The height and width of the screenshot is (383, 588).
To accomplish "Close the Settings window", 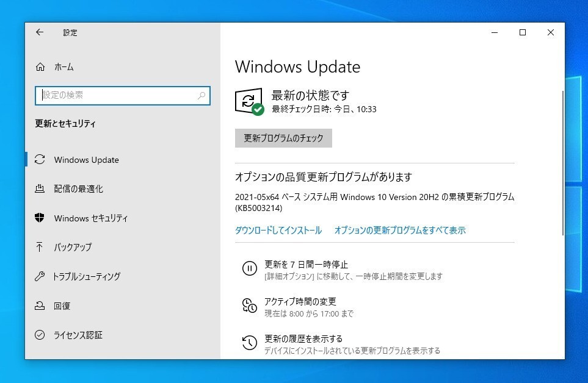I will click(x=551, y=32).
